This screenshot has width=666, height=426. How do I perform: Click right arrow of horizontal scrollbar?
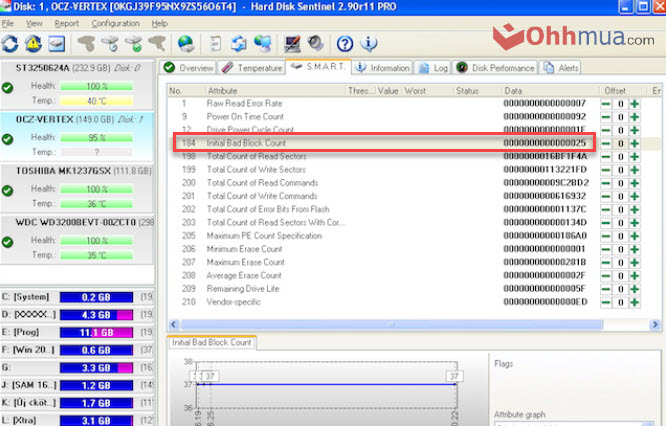[655, 324]
